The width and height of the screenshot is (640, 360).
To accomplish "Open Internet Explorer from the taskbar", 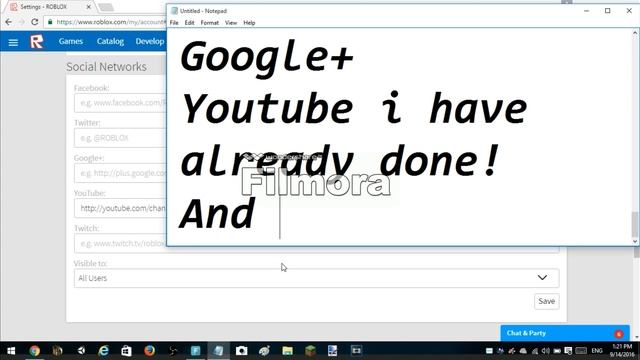I will [104, 351].
